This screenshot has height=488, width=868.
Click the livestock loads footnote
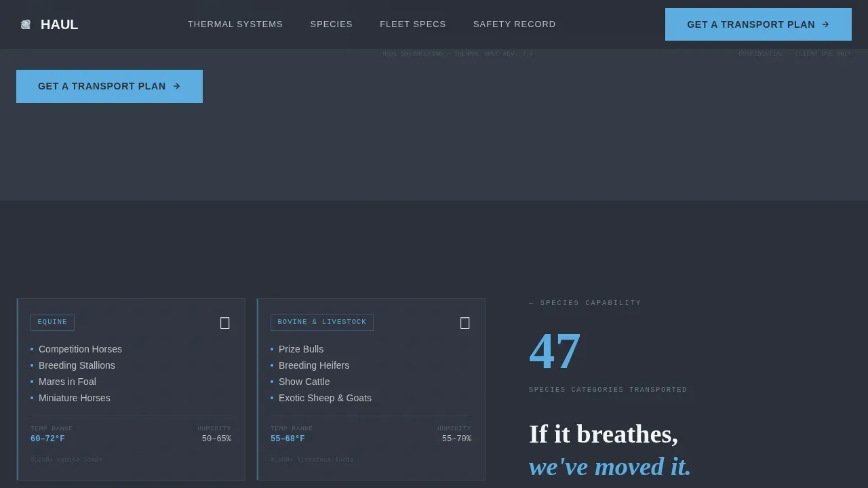(x=312, y=460)
